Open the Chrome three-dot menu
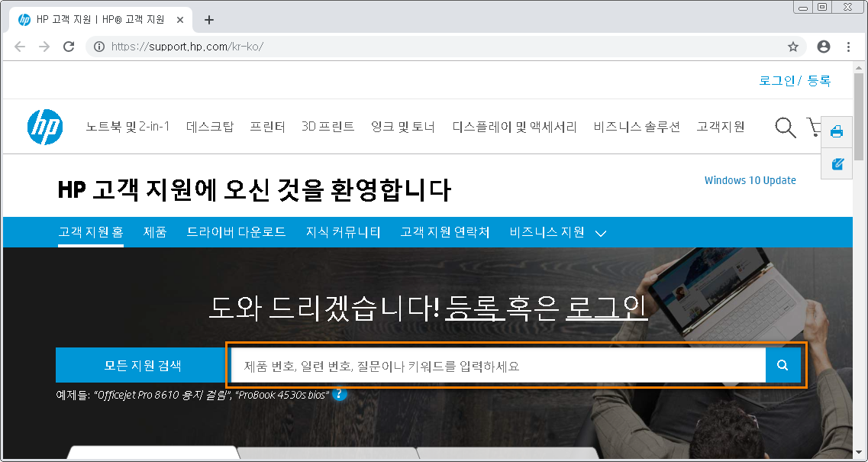Image resolution: width=868 pixels, height=462 pixels. pos(849,47)
